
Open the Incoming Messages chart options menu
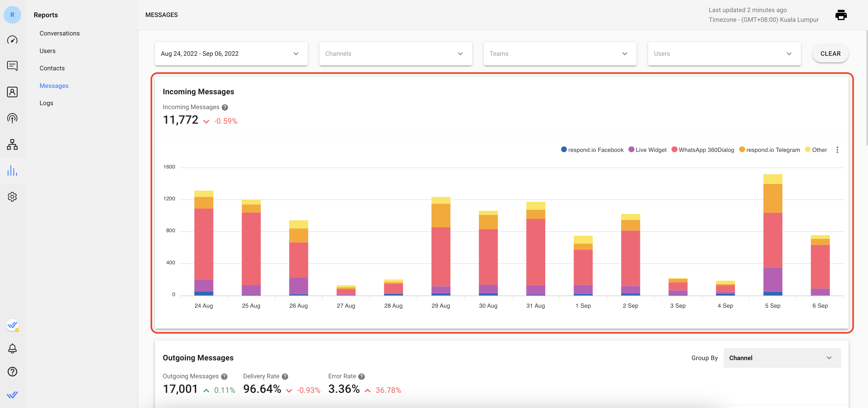pyautogui.click(x=837, y=150)
